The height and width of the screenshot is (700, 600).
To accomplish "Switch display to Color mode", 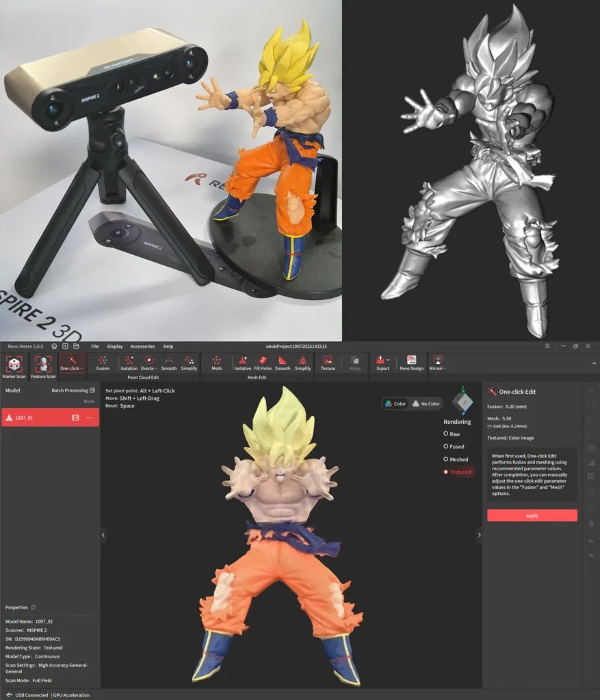I will point(395,403).
